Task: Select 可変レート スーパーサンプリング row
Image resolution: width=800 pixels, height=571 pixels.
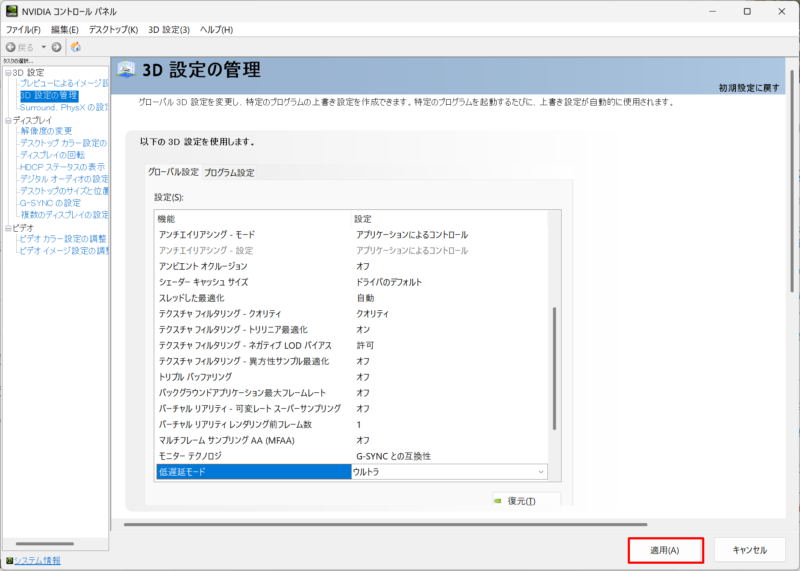Action: (x=352, y=409)
